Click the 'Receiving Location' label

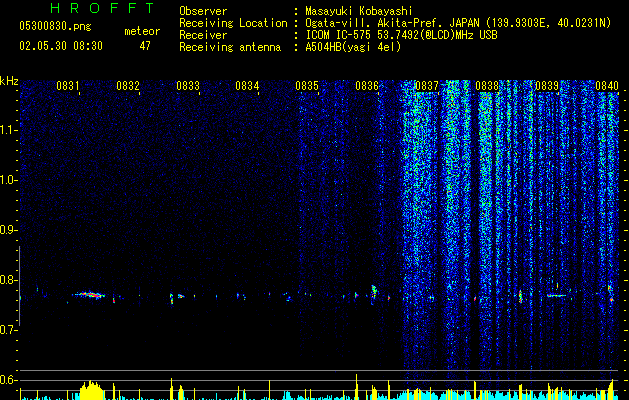point(233,23)
